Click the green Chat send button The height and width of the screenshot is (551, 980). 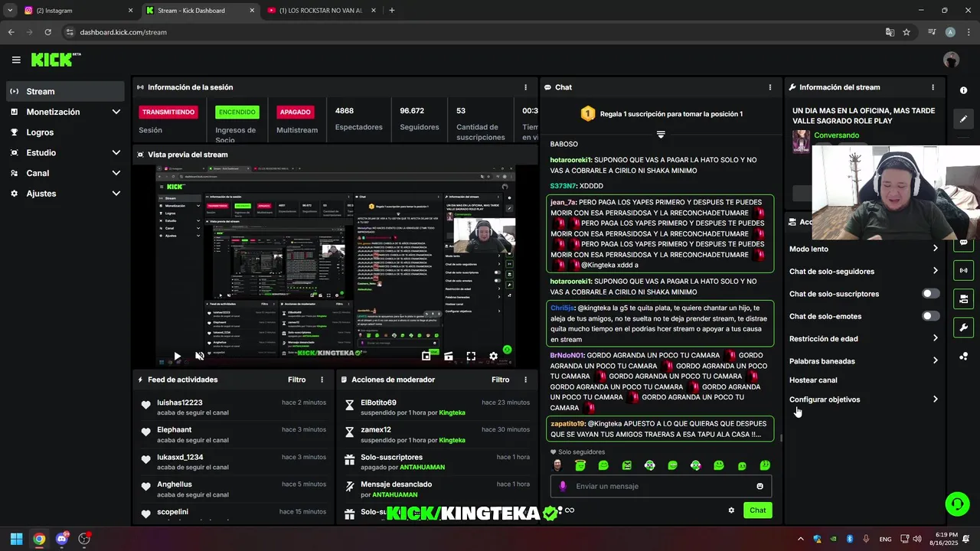(x=757, y=510)
